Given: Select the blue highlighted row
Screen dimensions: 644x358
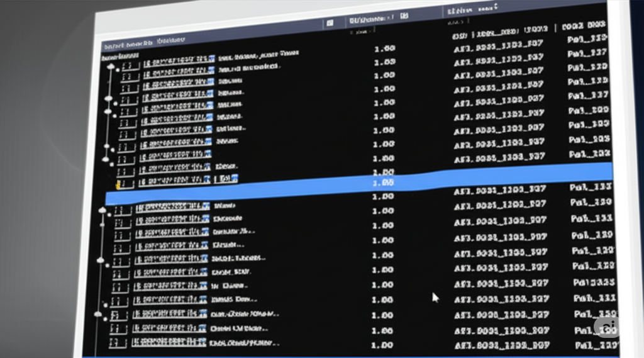Looking at the screenshot, I should [359, 184].
